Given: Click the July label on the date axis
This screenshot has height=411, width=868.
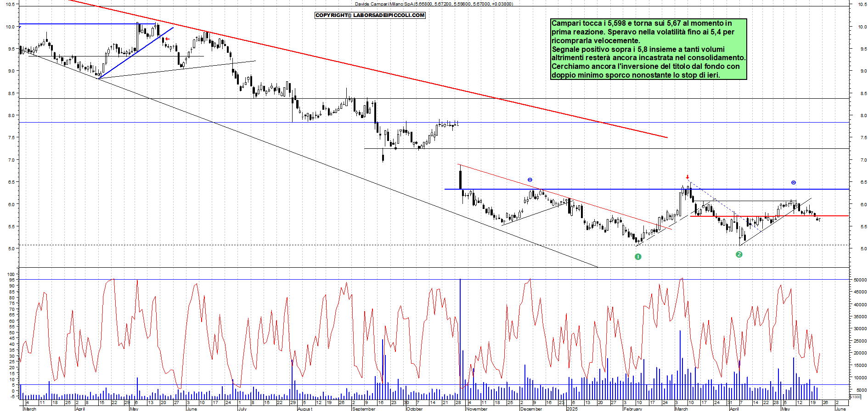Looking at the screenshot, I should [242, 409].
